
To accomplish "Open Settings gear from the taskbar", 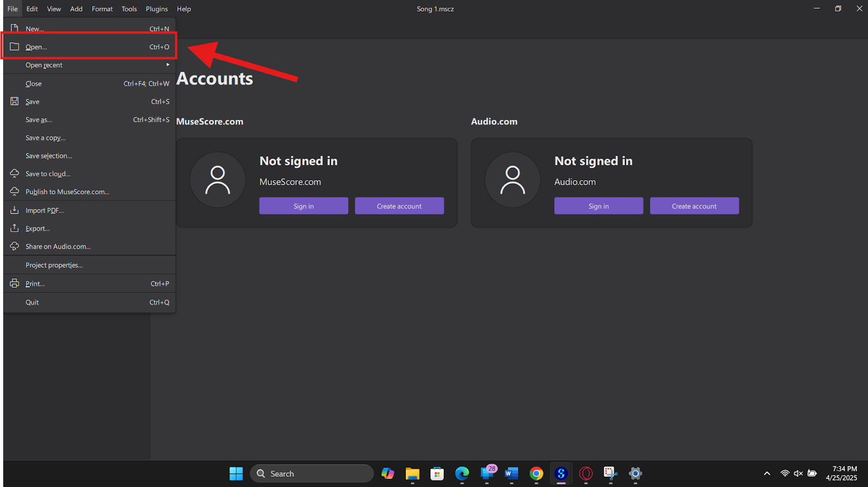I will pyautogui.click(x=635, y=473).
